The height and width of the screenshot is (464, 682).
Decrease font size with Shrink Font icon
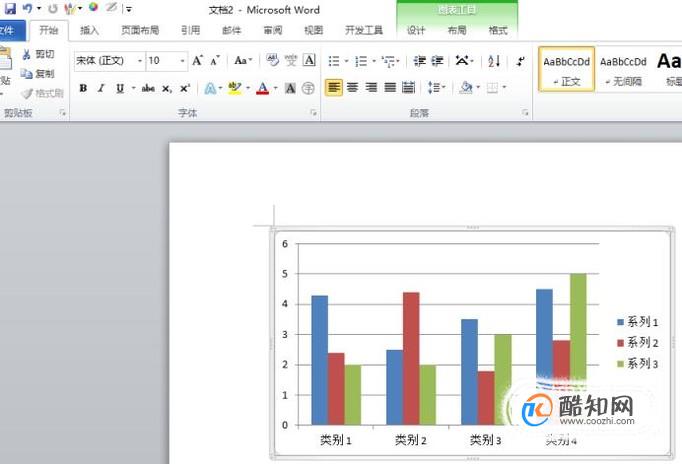coord(215,61)
